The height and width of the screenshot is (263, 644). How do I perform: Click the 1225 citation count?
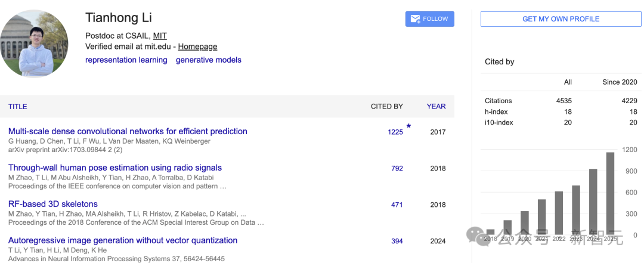[395, 132]
